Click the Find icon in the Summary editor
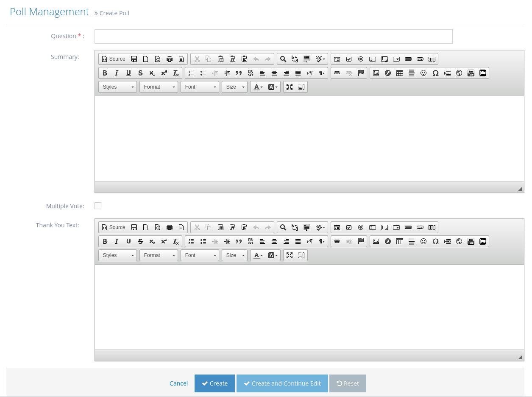532x397 pixels. [283, 59]
